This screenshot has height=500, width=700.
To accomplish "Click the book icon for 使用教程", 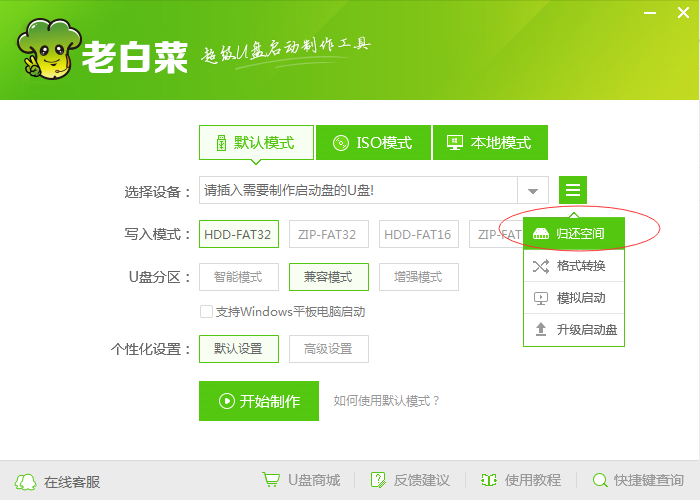I will [489, 480].
